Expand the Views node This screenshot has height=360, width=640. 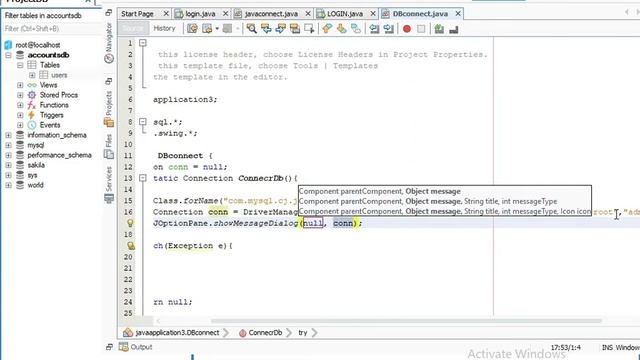point(20,85)
